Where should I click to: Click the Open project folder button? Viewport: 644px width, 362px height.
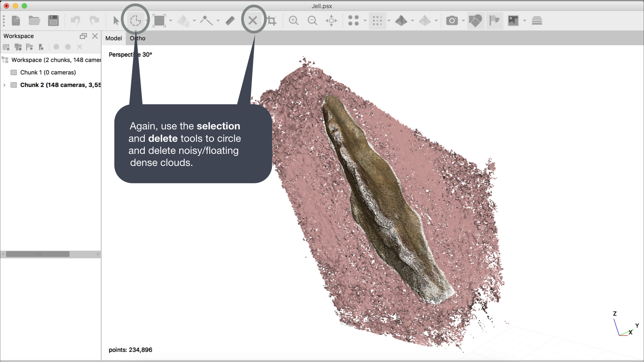[x=34, y=21]
